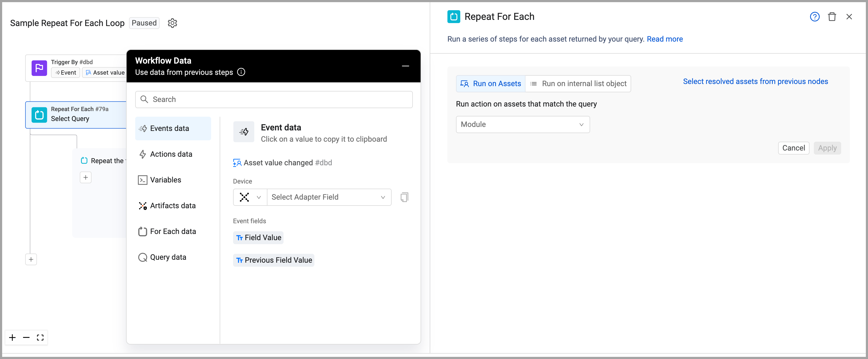868x359 pixels.
Task: Zoom out of the workflow canvas
Action: click(26, 338)
